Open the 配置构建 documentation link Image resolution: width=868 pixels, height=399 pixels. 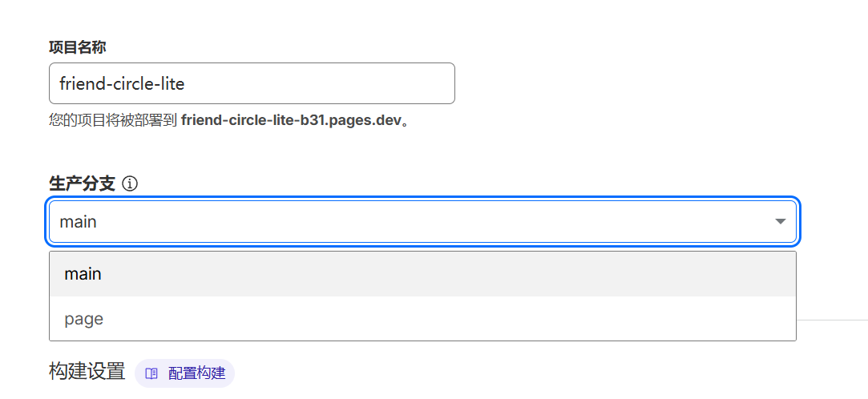click(185, 373)
